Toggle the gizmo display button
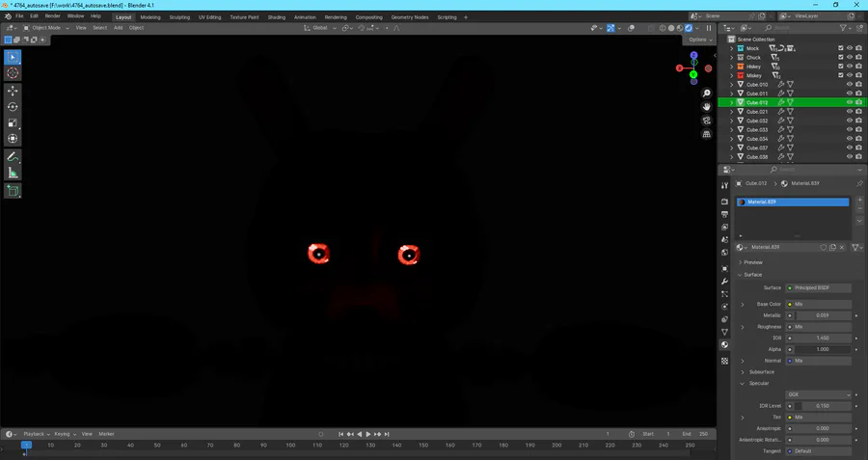 pyautogui.click(x=610, y=28)
